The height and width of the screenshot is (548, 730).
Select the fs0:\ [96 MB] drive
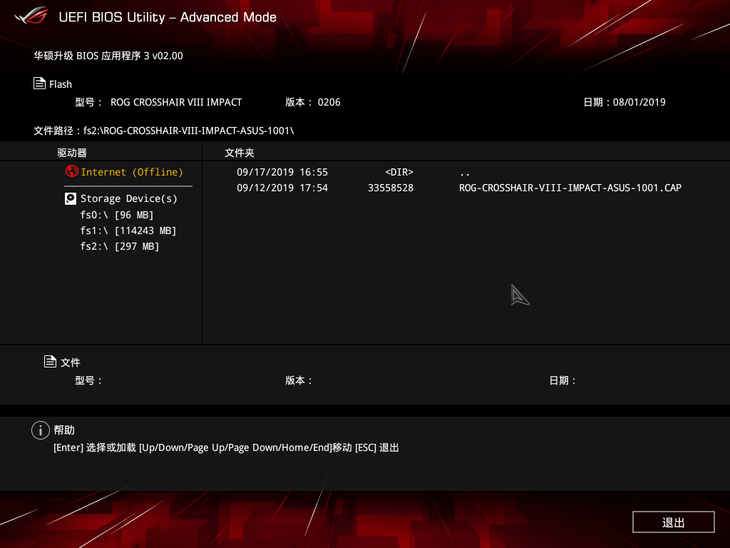(116, 215)
